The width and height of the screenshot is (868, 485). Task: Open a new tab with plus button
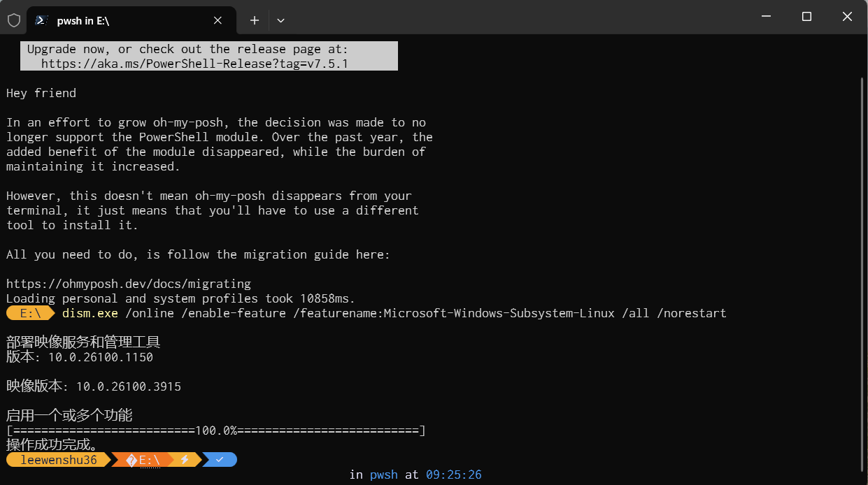pyautogui.click(x=255, y=20)
